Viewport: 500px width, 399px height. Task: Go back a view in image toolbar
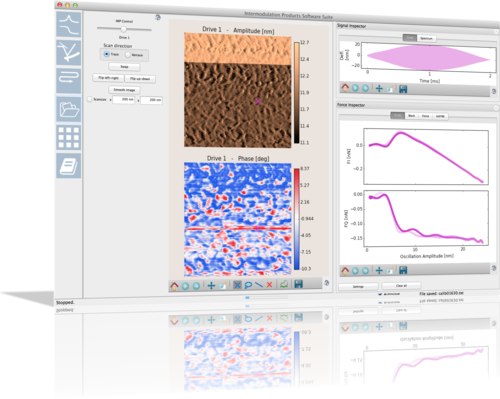coord(185,286)
